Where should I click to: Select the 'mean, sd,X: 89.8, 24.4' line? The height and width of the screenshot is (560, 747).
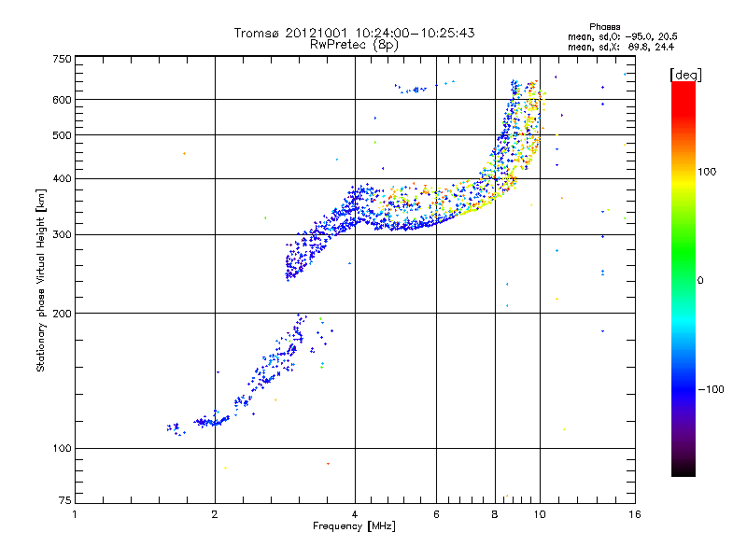621,47
